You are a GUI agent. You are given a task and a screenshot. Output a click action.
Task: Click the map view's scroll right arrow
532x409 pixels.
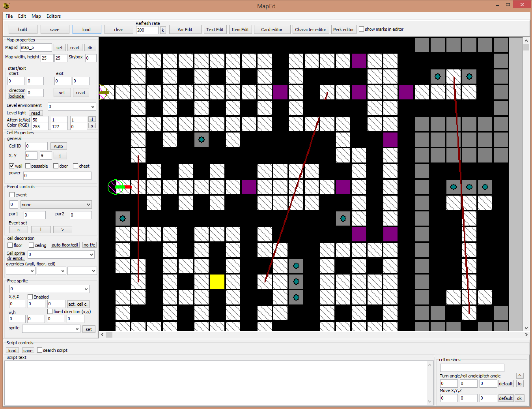pyautogui.click(x=526, y=334)
